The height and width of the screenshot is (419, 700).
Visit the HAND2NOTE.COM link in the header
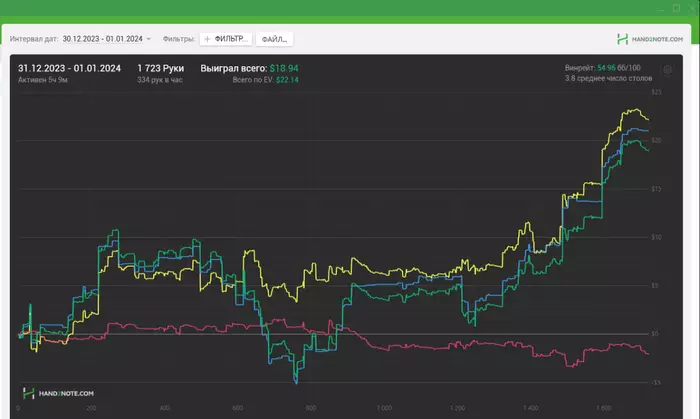[657, 39]
